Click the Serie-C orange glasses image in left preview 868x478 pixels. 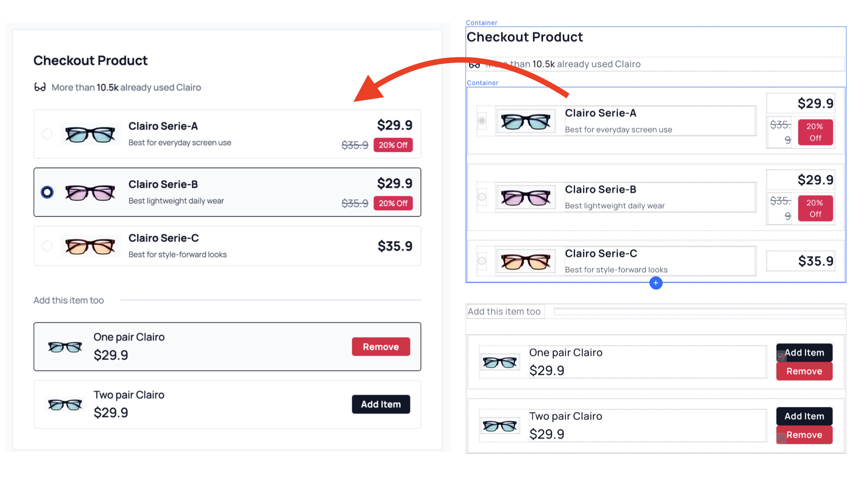coord(90,246)
